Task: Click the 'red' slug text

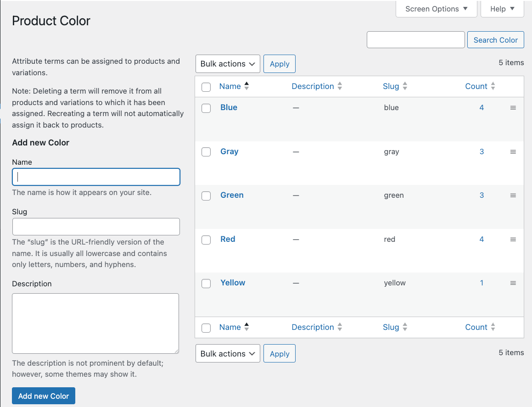Action: point(390,239)
